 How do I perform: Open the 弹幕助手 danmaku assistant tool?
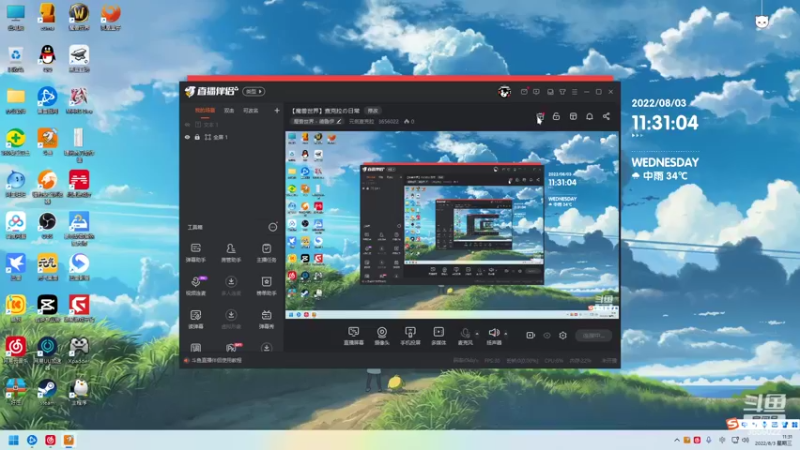(195, 253)
